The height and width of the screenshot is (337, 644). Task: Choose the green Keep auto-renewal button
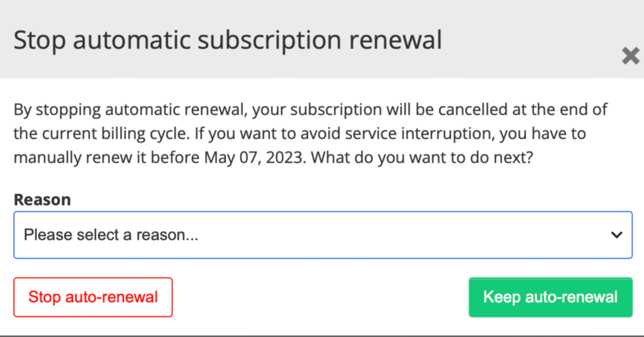[550, 297]
